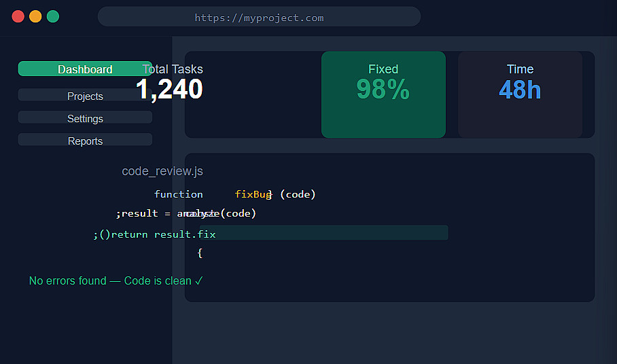The image size is (617, 364).
Task: Click the code_review.js file name
Action: (x=162, y=171)
